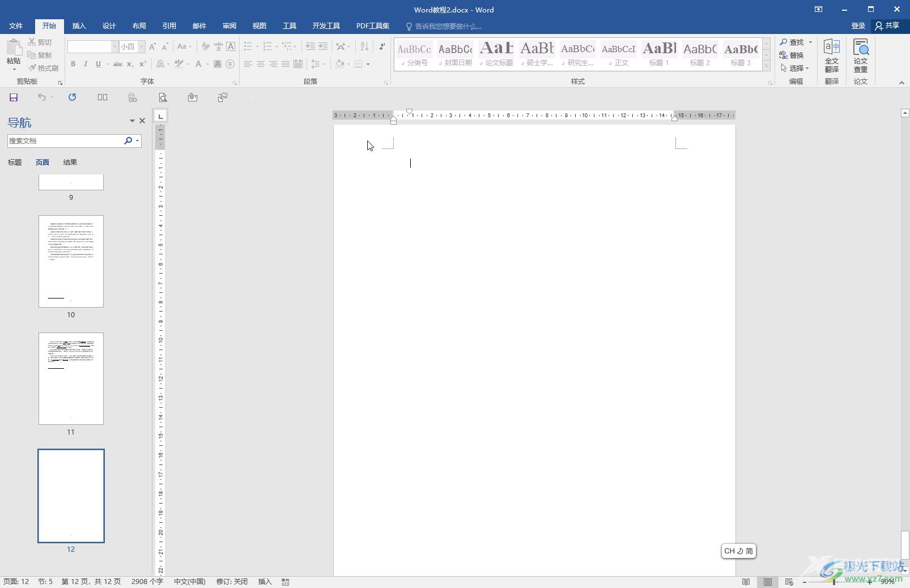910x588 pixels.
Task: Click Undo arrow in quick access toolbar
Action: tap(41, 97)
